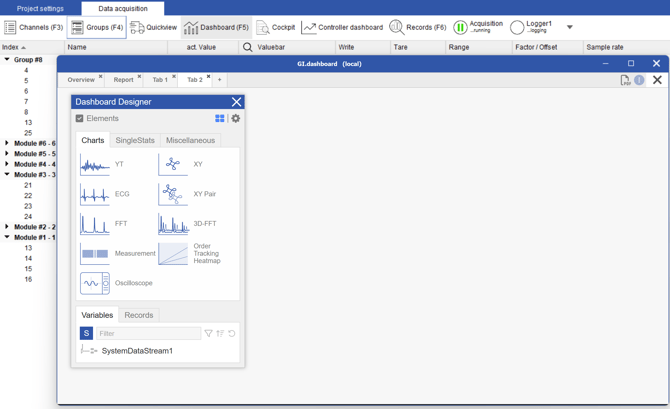Export dashboard to PDF
This screenshot has height=409, width=670.
click(x=625, y=80)
